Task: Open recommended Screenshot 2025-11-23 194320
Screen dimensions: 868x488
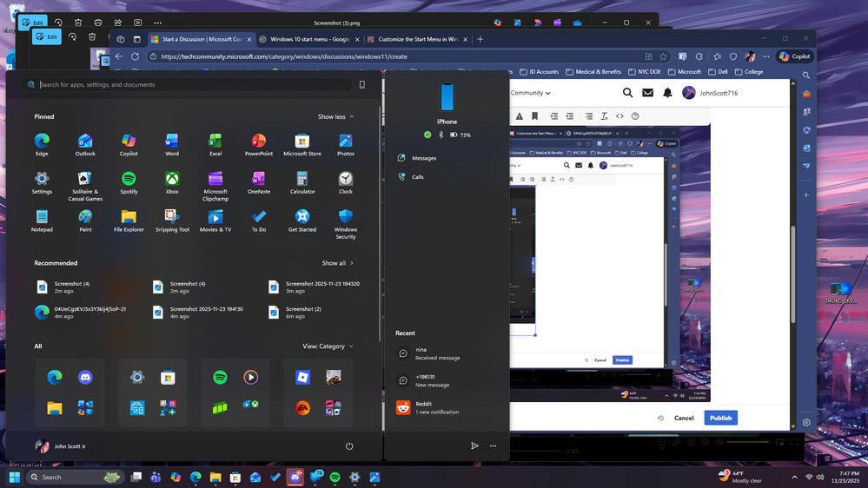Action: 315,287
